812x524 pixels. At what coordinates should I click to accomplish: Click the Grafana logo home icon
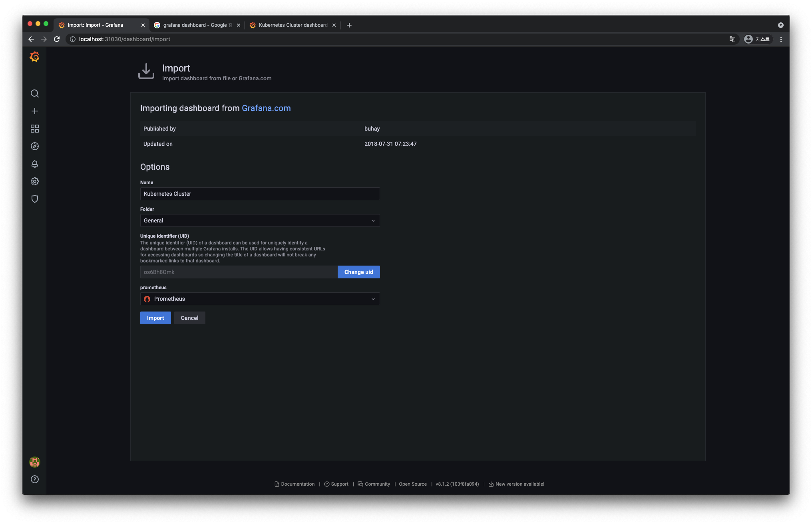(35, 57)
